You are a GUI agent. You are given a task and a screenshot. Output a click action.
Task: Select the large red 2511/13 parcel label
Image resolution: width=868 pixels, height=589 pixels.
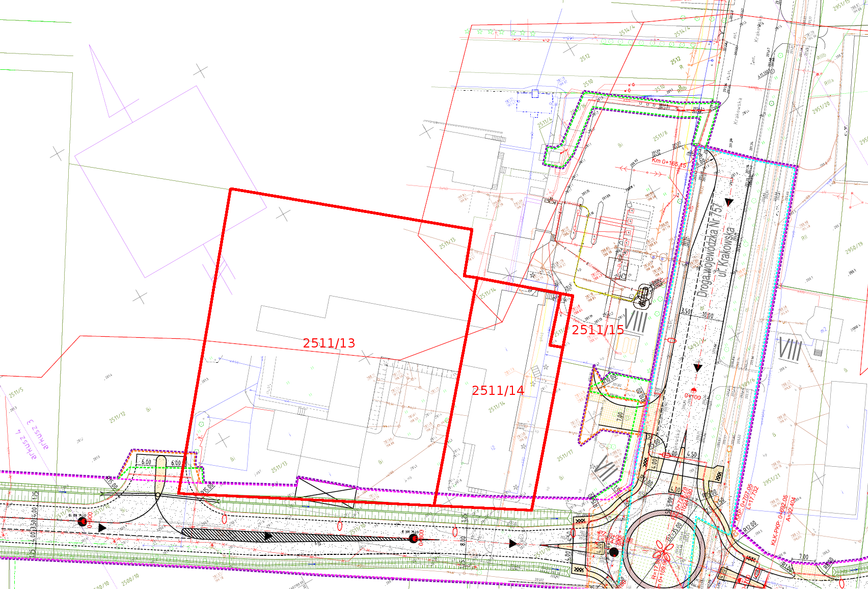(x=329, y=343)
